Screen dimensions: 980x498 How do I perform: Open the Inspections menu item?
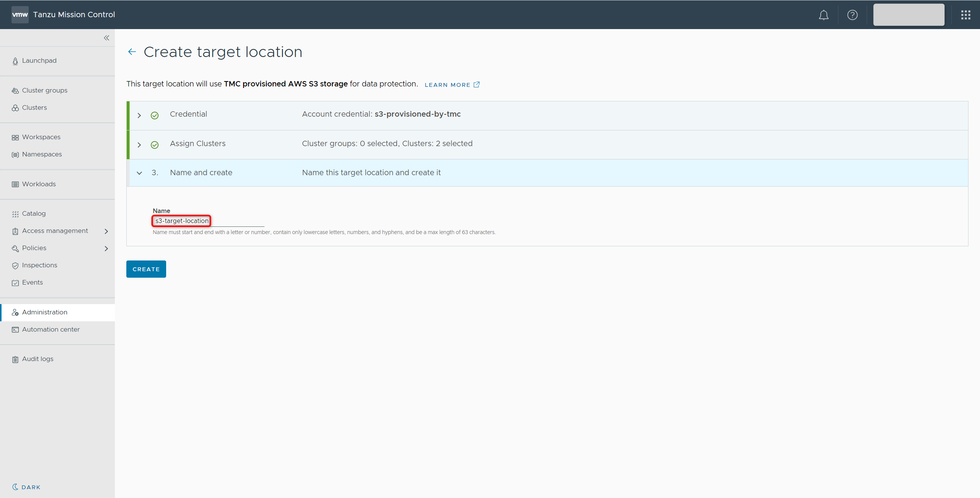click(x=39, y=265)
